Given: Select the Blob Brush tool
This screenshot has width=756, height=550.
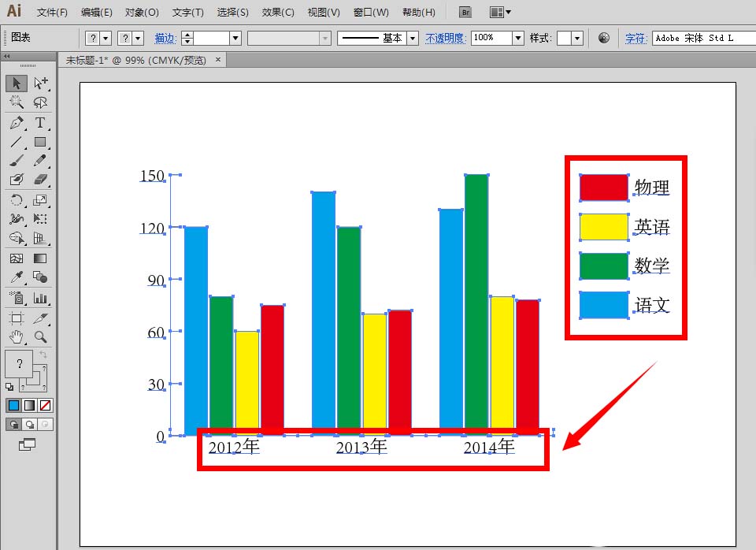Looking at the screenshot, I should click(17, 180).
